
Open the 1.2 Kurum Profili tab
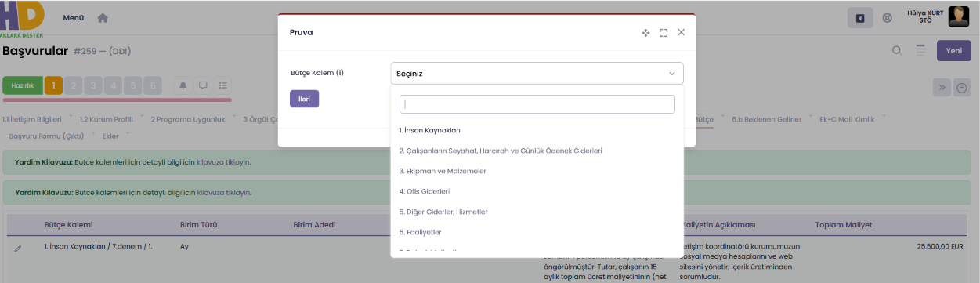tap(107, 120)
